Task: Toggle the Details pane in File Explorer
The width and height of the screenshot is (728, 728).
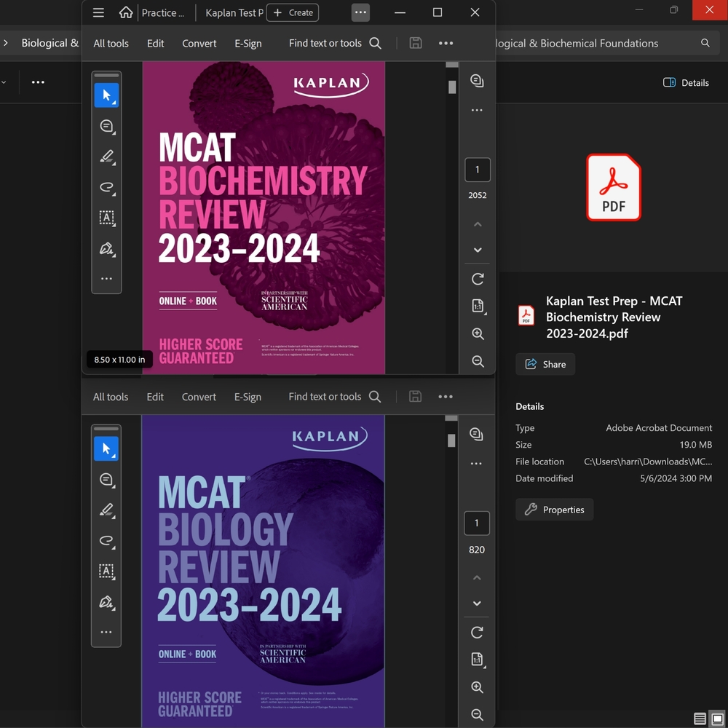Action: point(686,83)
